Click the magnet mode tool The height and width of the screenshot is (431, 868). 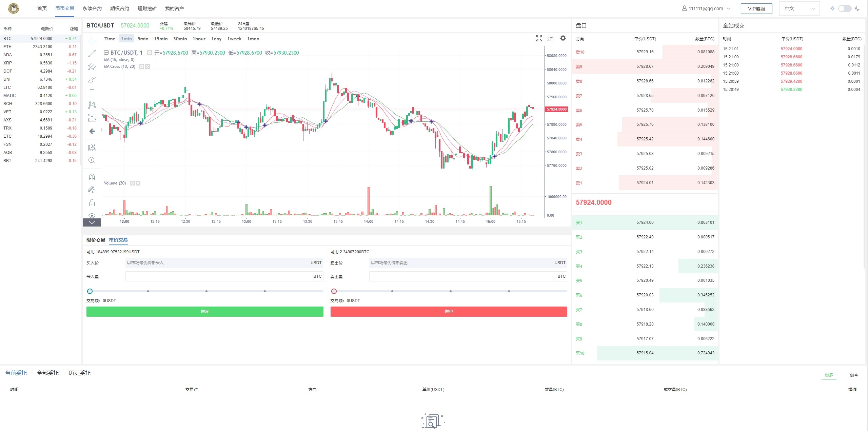coord(92,177)
